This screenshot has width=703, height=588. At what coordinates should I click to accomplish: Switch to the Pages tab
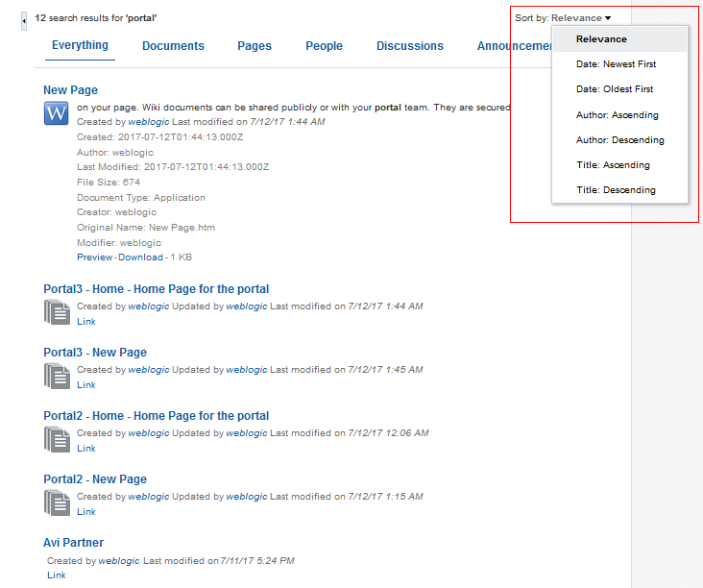tap(255, 46)
